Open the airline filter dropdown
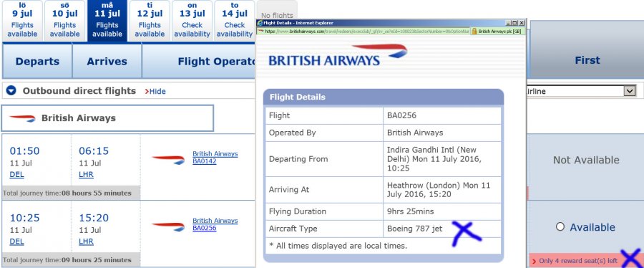This screenshot has height=268, width=644. pos(629,91)
